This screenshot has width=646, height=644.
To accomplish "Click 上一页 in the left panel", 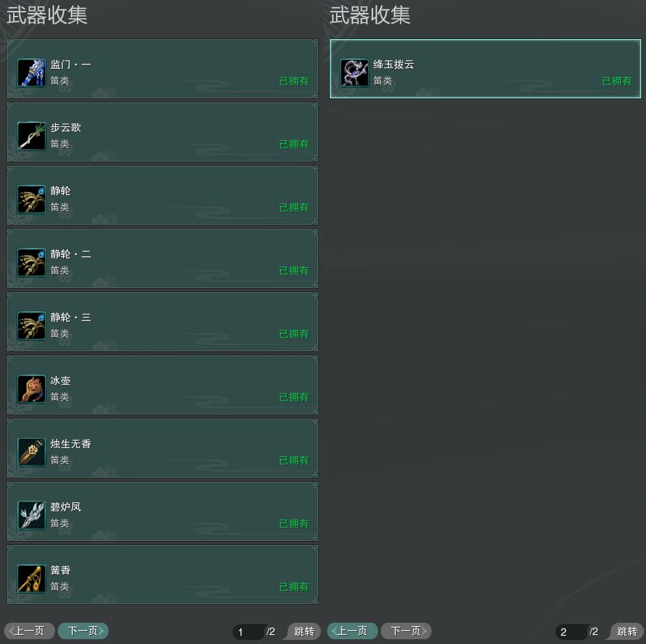I will pyautogui.click(x=30, y=631).
